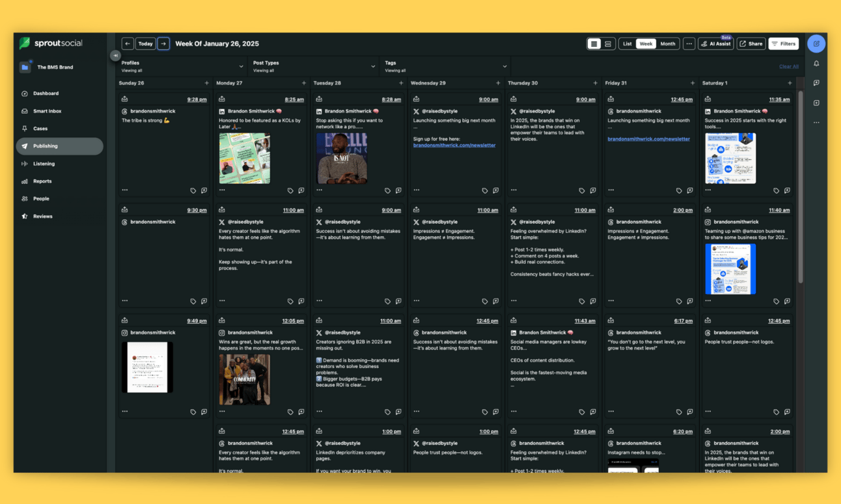Click the Today button
The height and width of the screenshot is (504, 841).
click(146, 44)
